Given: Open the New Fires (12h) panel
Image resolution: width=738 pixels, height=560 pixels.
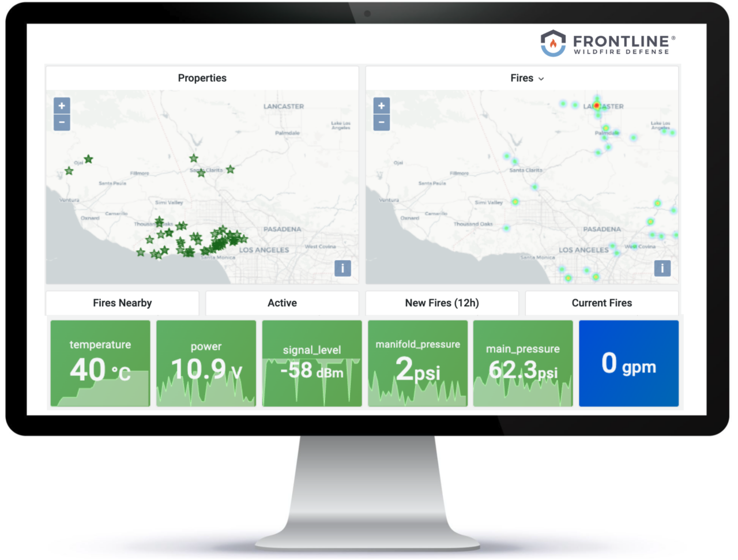Looking at the screenshot, I should [442, 303].
